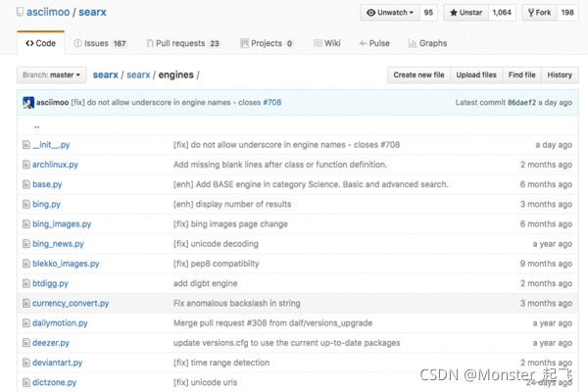Click Create new file button

pyautogui.click(x=418, y=75)
